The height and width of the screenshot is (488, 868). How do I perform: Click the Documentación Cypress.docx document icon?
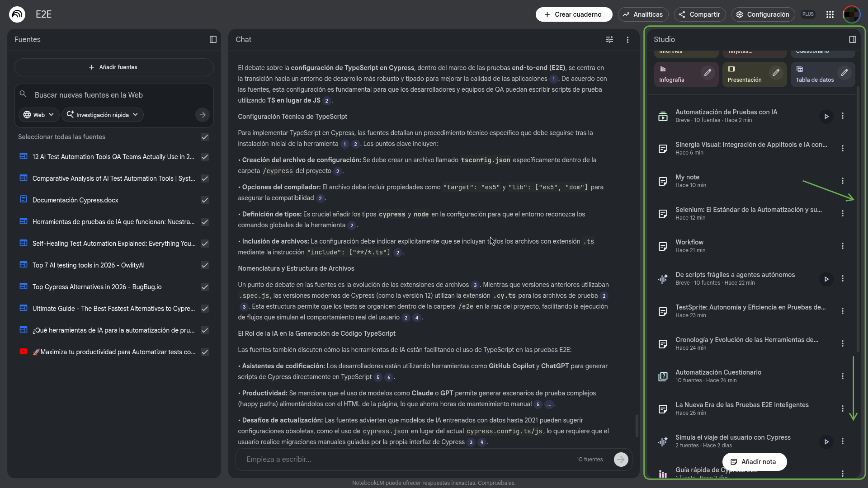(x=24, y=199)
